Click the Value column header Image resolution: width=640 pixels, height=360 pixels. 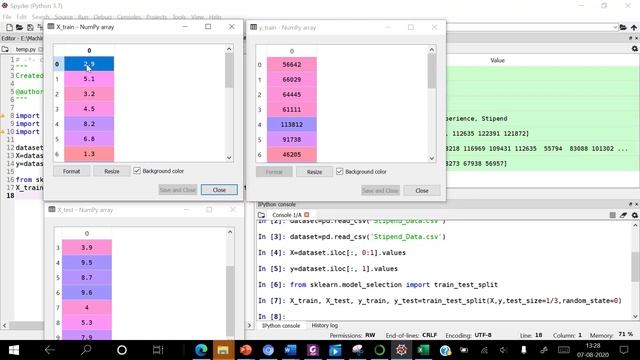click(497, 60)
